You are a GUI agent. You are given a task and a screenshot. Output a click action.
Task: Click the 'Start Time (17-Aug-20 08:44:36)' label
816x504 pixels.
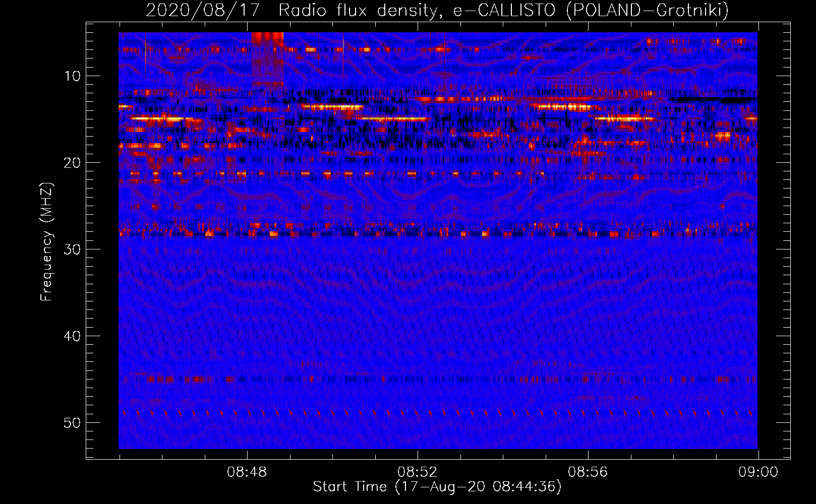point(437,487)
